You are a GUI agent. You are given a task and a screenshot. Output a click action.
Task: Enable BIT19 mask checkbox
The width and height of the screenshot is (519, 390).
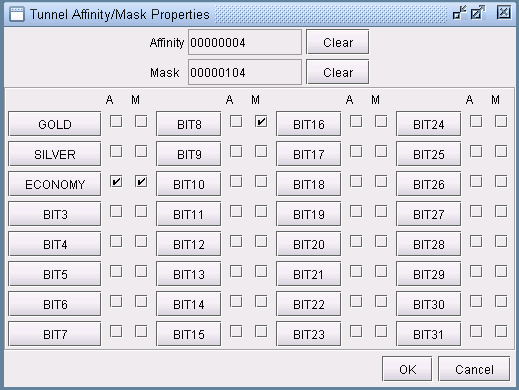point(381,211)
